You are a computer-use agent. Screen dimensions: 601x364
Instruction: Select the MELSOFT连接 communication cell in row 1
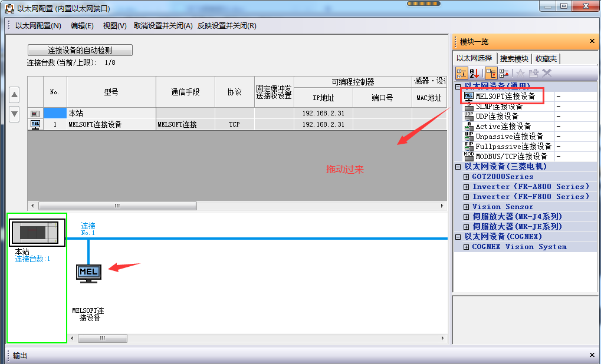[x=186, y=124]
